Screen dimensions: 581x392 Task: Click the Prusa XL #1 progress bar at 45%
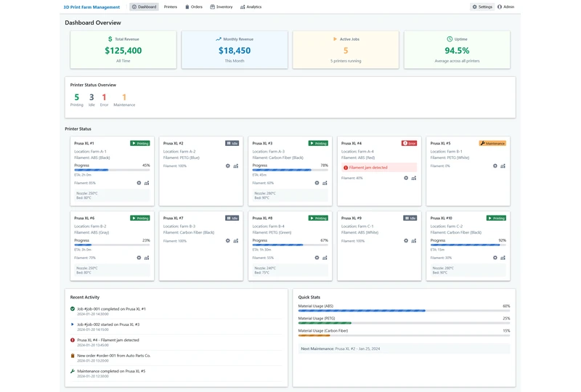[x=112, y=170]
